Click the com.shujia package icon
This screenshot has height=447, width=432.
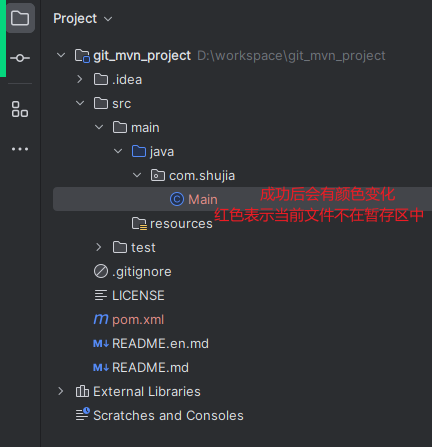[x=158, y=175]
